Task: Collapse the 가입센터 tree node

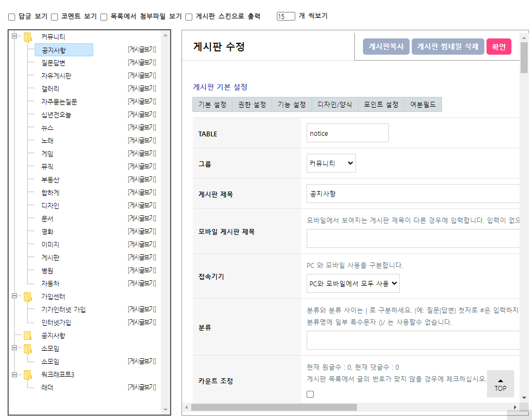Action: (14, 297)
